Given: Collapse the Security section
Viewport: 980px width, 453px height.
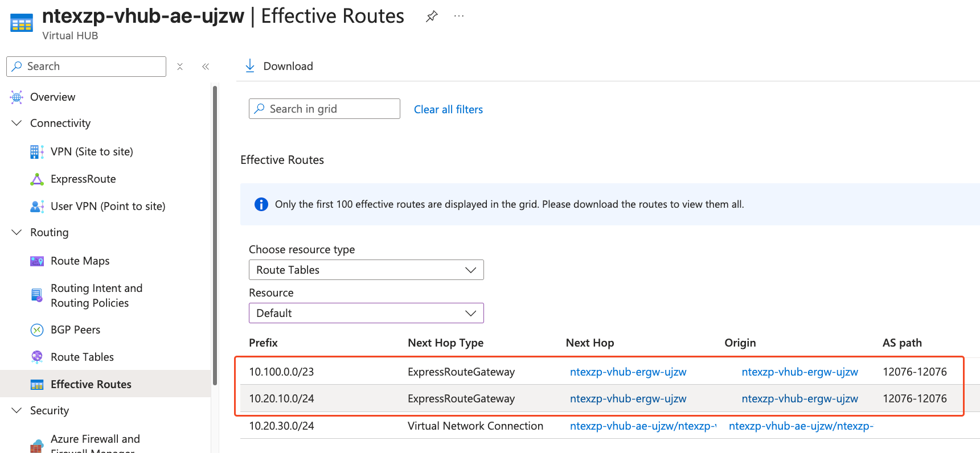Looking at the screenshot, I should 17,411.
